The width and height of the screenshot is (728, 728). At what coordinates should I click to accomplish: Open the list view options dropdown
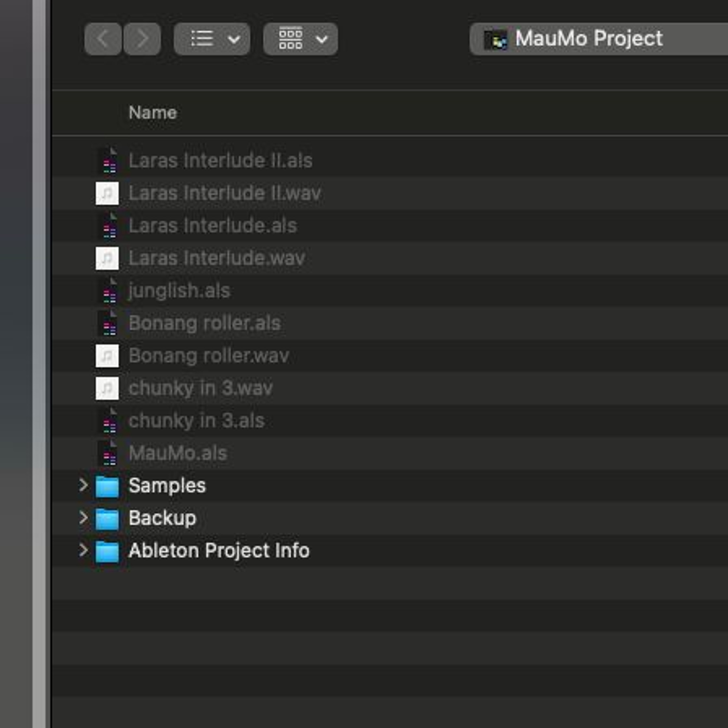click(212, 39)
